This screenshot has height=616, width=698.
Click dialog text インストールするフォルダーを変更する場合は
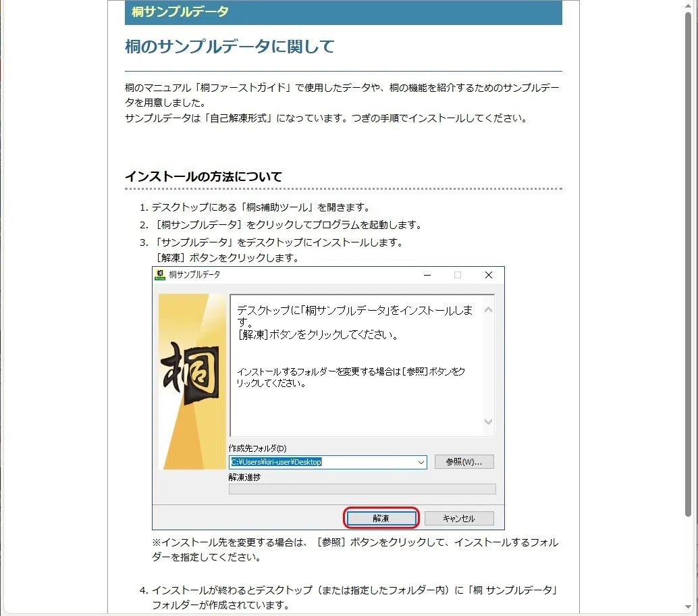point(351,377)
